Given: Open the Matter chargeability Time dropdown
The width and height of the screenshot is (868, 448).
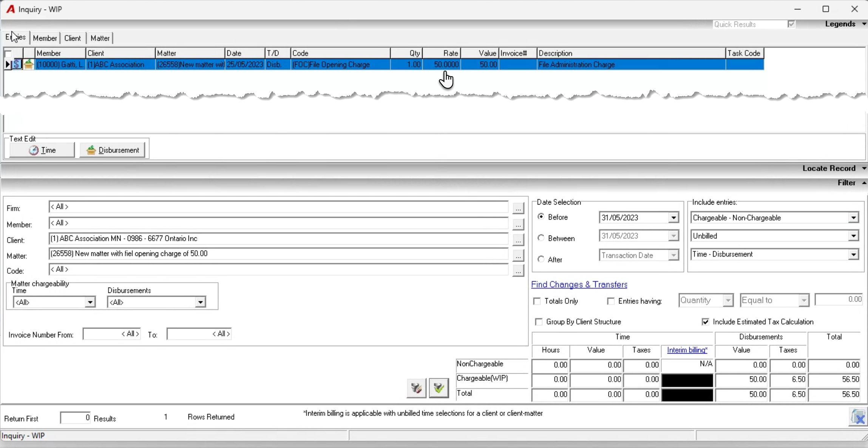Looking at the screenshot, I should 90,302.
